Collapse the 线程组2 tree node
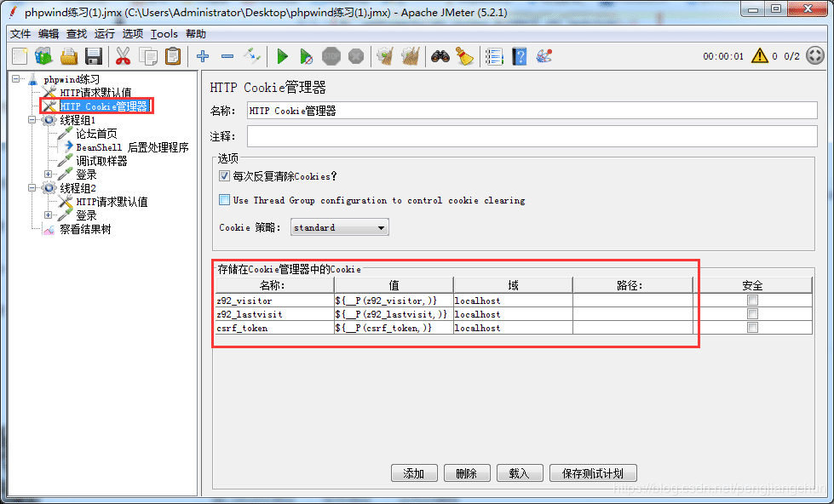Image resolution: width=834 pixels, height=504 pixels. tap(32, 187)
